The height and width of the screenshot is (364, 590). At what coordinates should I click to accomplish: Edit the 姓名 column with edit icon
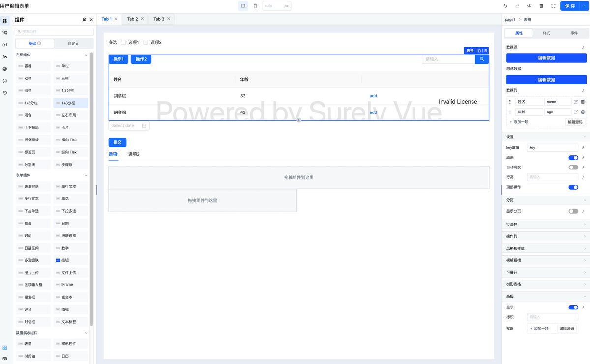click(576, 102)
